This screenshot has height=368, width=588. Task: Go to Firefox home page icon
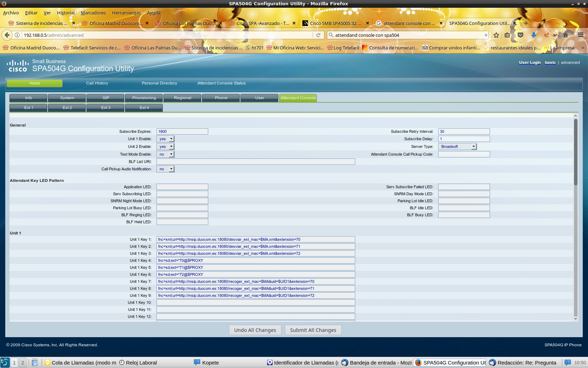(x=566, y=35)
